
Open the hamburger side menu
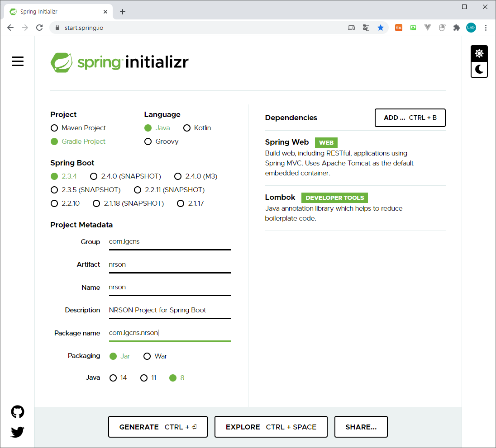click(x=18, y=61)
